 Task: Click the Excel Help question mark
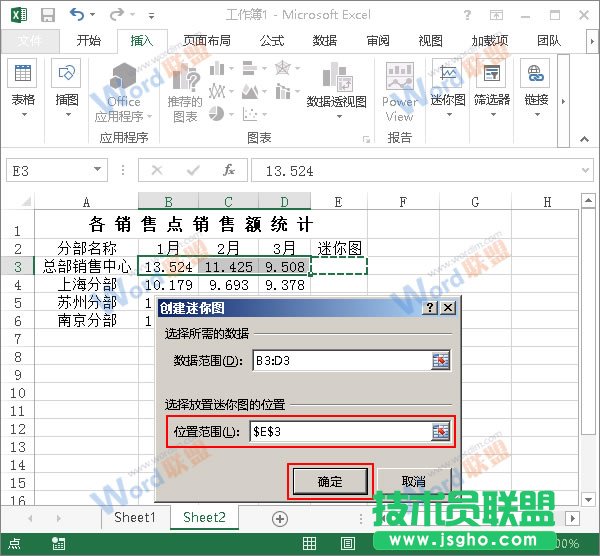(x=467, y=15)
